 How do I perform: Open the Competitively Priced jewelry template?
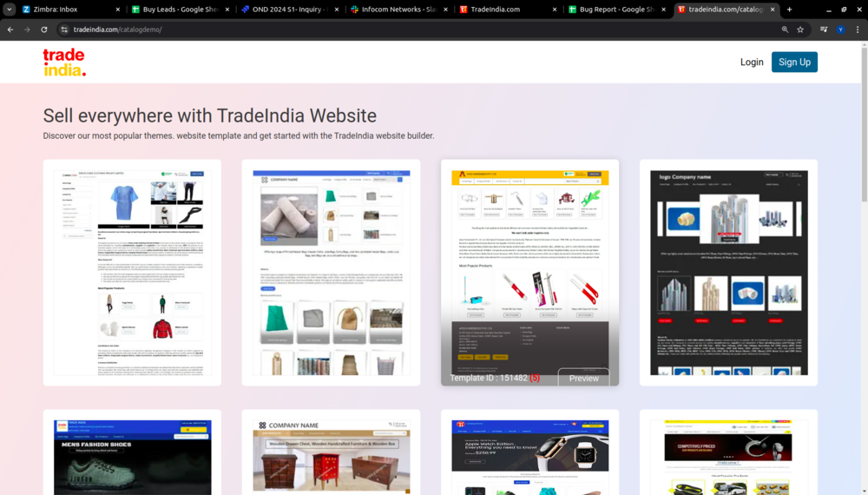pos(728,457)
